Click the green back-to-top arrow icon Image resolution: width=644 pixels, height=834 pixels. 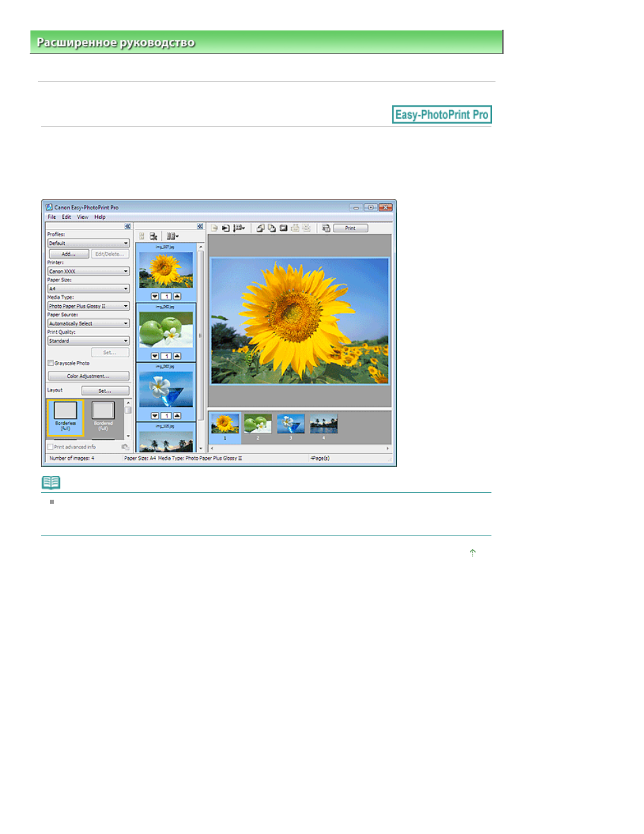coord(473,552)
